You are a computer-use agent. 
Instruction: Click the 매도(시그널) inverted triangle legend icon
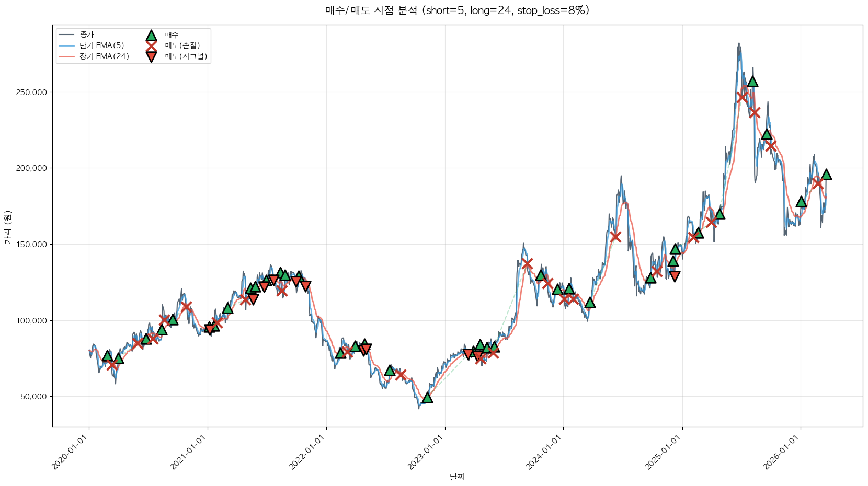pyautogui.click(x=151, y=57)
